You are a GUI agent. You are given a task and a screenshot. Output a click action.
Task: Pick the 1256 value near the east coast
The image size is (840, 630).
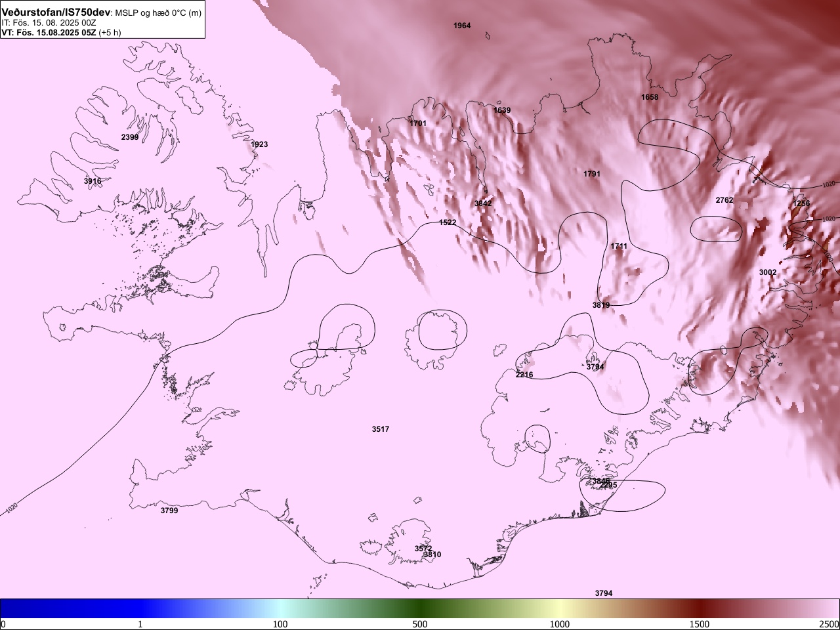[x=801, y=203]
